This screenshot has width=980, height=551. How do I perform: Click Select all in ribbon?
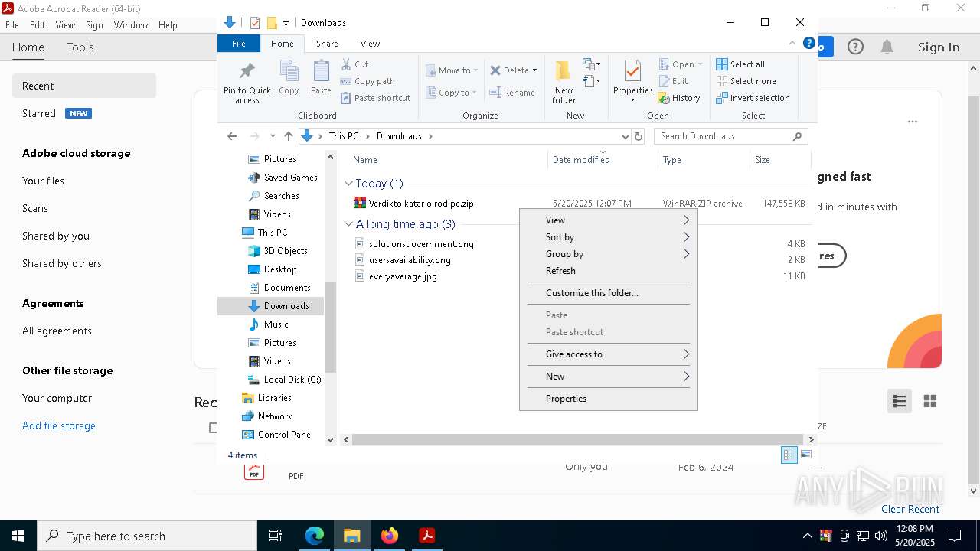click(740, 64)
